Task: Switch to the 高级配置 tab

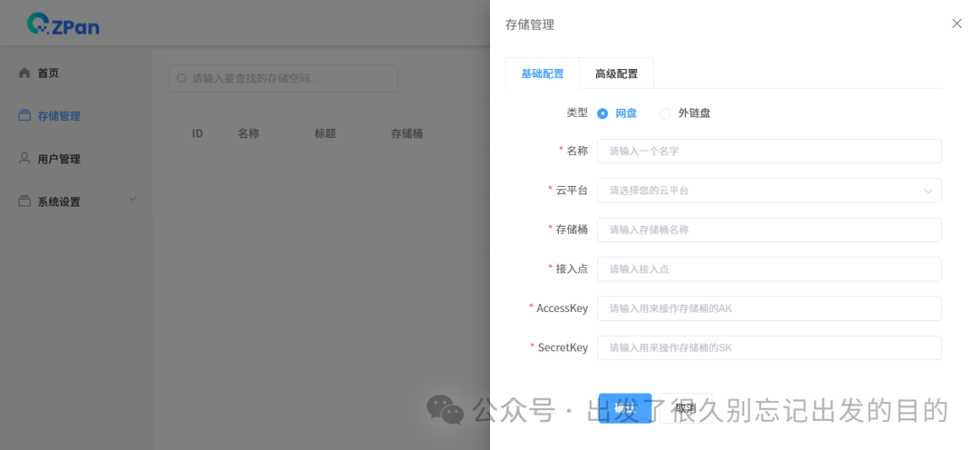Action: point(616,73)
